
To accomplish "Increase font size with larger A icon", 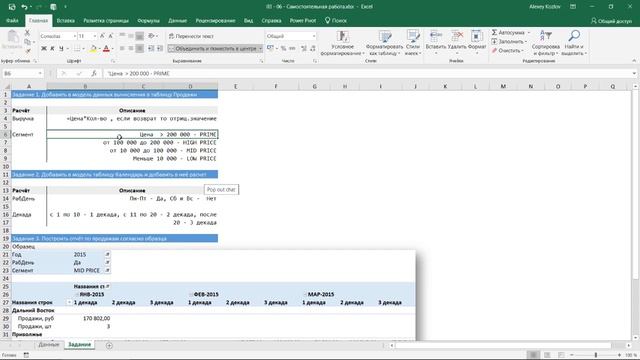I will click(102, 36).
